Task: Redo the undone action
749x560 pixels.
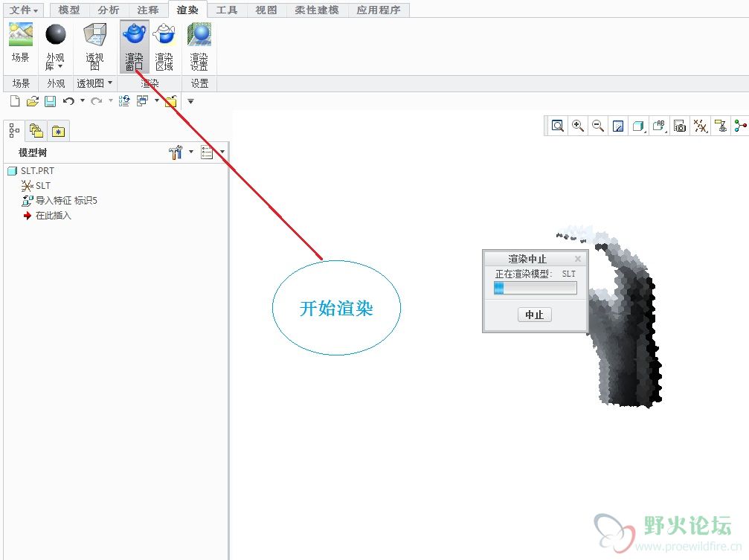Action: pyautogui.click(x=97, y=101)
